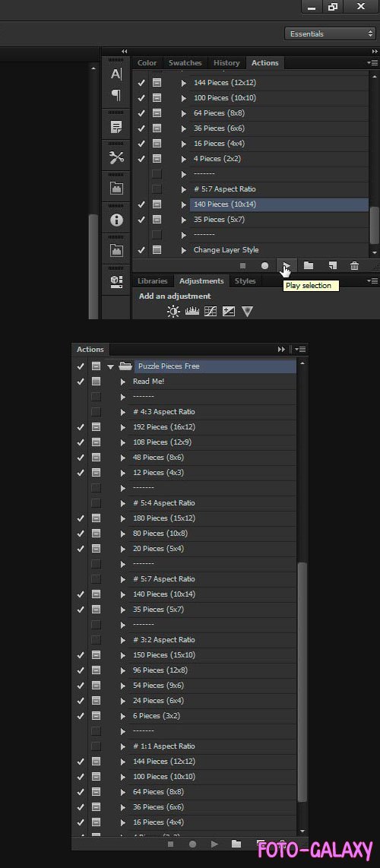
Task: Add a Levels adjustment
Action: (192, 312)
